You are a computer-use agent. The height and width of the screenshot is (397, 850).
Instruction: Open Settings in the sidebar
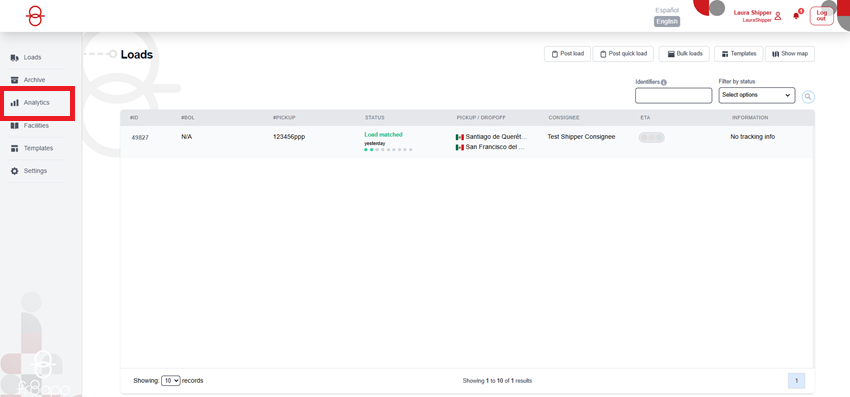pos(35,171)
